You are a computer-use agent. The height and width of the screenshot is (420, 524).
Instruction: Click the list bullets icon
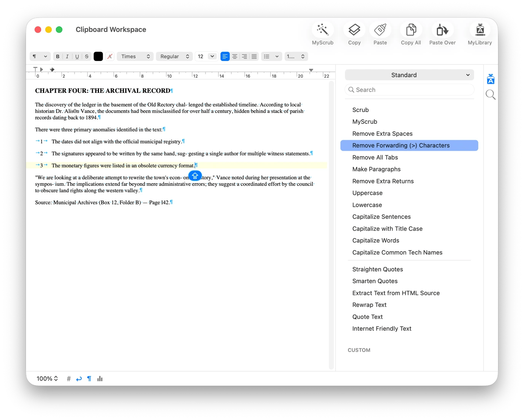tap(267, 56)
